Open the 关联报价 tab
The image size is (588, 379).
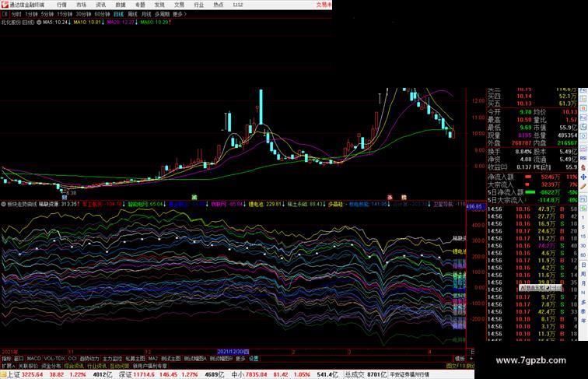pos(28,366)
